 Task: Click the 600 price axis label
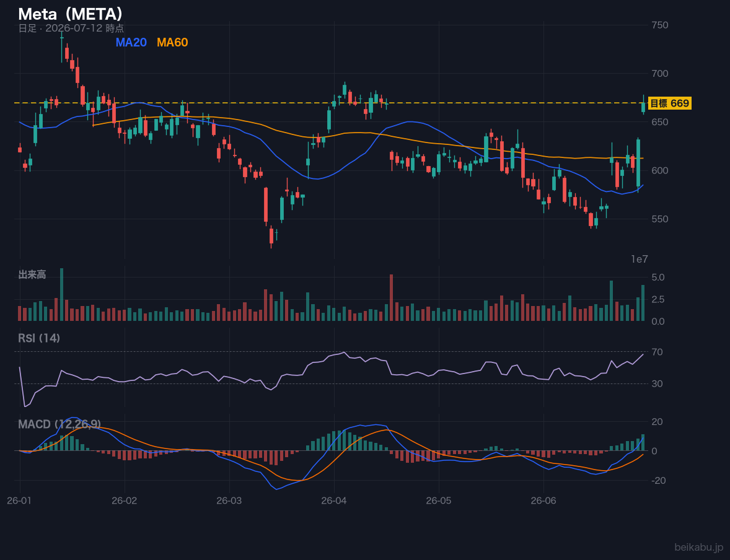pos(659,170)
